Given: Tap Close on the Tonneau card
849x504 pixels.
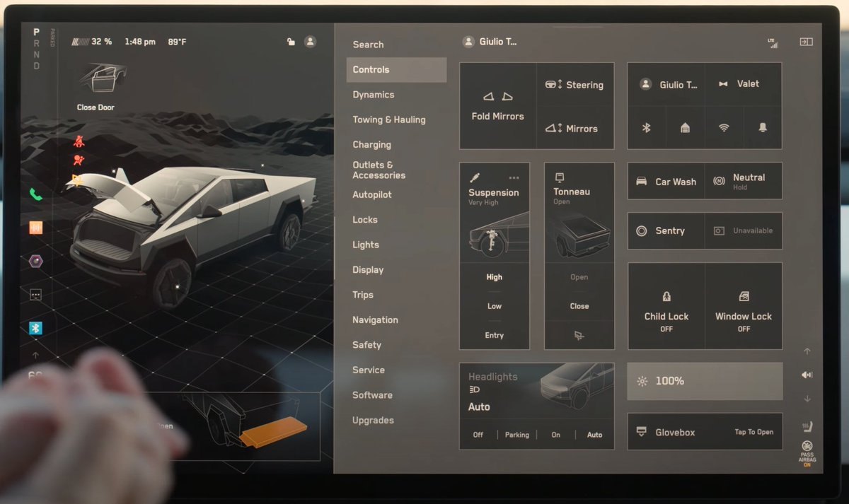Looking at the screenshot, I should click(579, 306).
